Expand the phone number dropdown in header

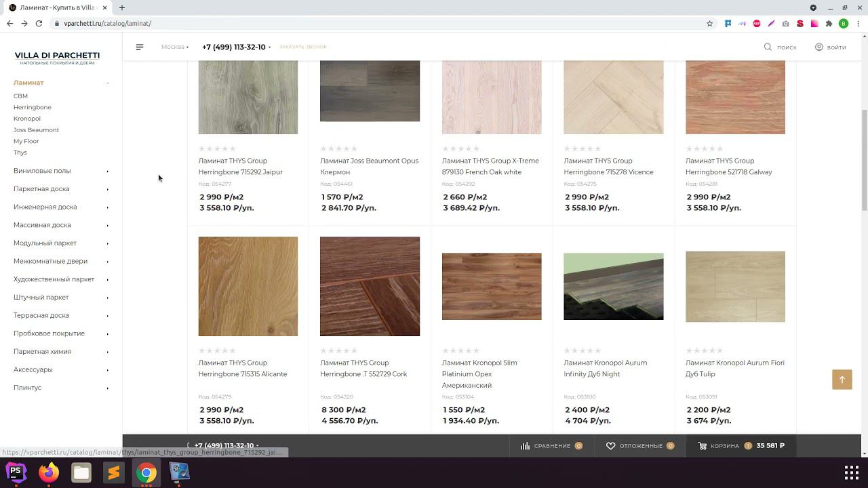point(269,47)
